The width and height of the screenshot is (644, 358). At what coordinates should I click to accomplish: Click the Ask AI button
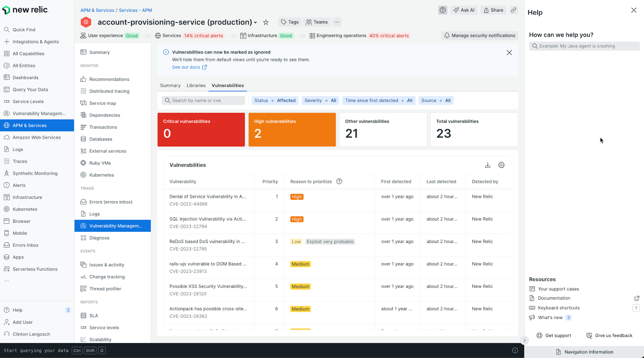point(464,10)
